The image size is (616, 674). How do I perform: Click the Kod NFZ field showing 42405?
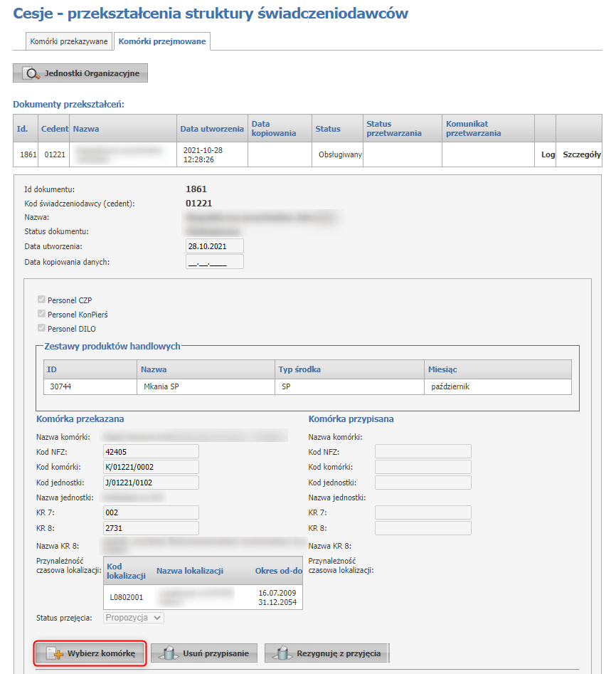pyautogui.click(x=151, y=452)
